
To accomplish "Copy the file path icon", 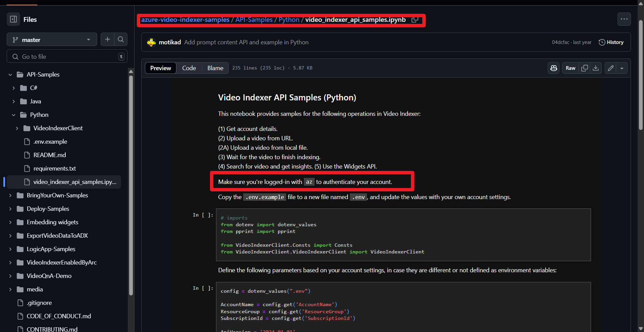I will [415, 20].
